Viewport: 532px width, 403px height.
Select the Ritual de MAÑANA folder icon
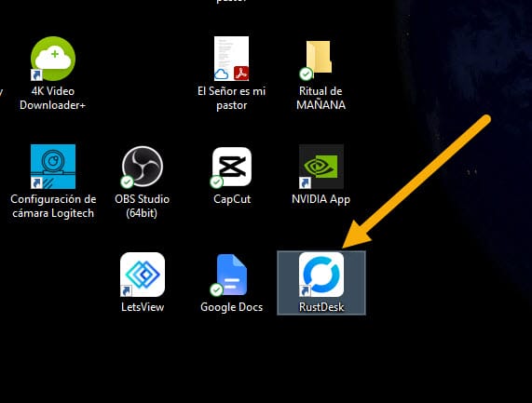[317, 60]
